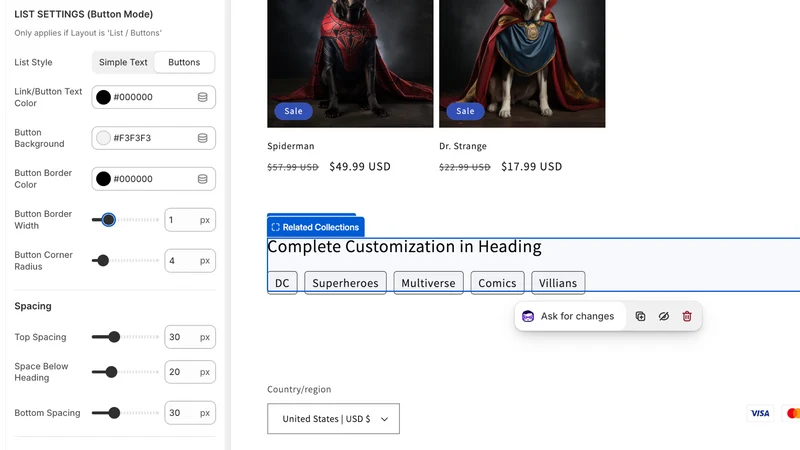Open the Villians collection button

coord(558,283)
